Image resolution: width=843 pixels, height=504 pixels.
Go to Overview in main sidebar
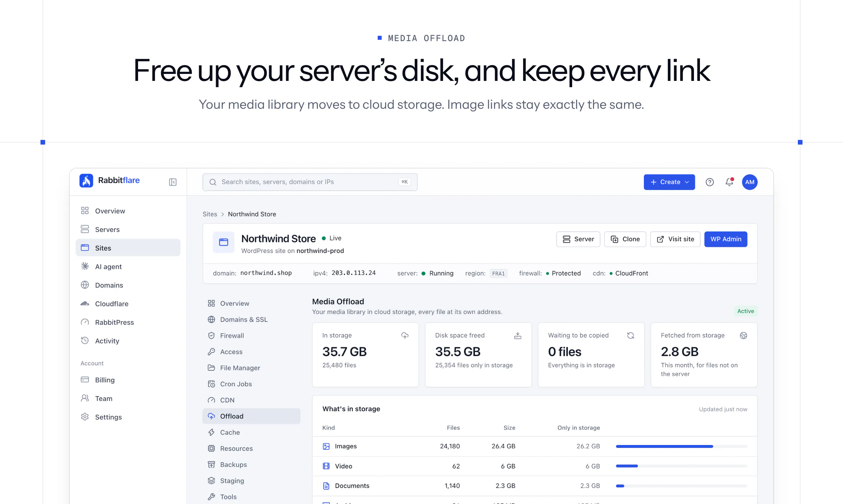[x=128, y=211]
